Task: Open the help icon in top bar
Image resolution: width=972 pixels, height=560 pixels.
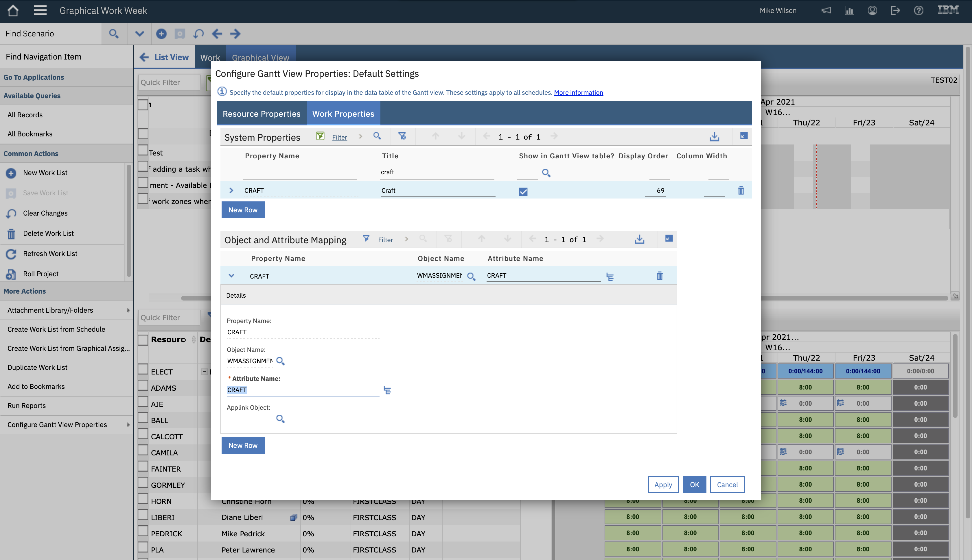Action: 918,10
